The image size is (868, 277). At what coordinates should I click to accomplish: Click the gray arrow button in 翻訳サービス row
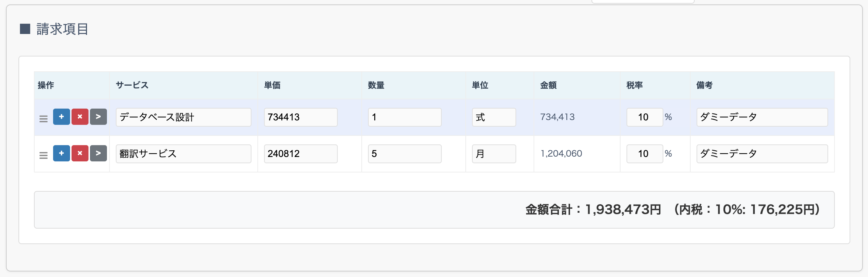pyautogui.click(x=98, y=153)
